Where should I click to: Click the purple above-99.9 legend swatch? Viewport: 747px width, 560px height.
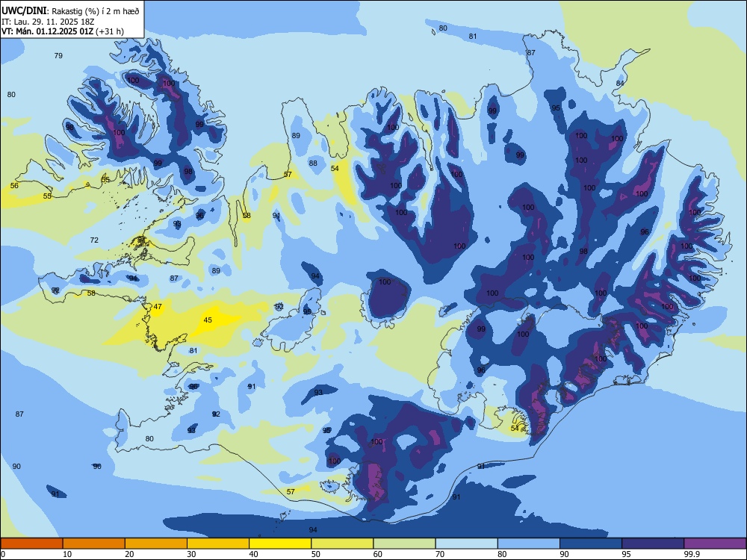(x=715, y=544)
